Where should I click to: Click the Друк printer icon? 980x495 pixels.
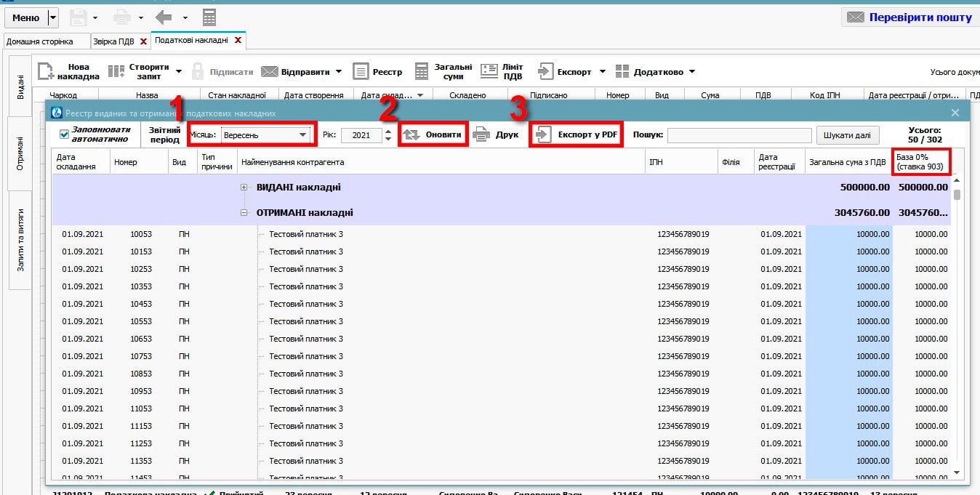click(481, 135)
